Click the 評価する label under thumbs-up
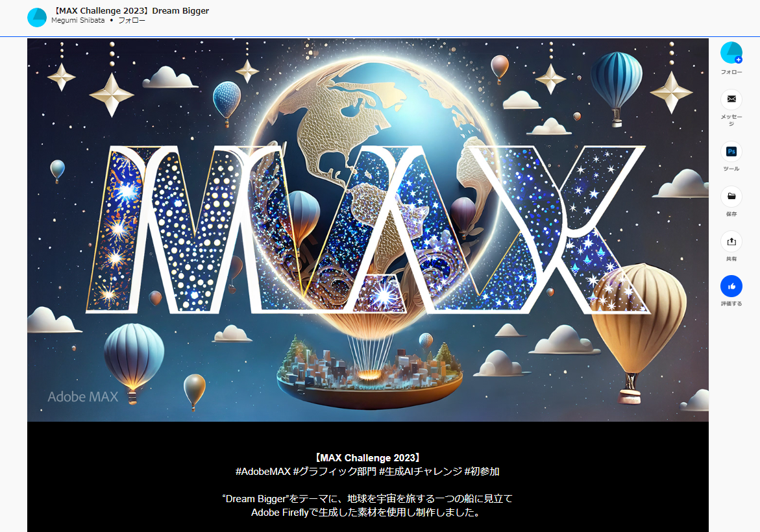Viewport: 760px width, 532px height. [731, 304]
